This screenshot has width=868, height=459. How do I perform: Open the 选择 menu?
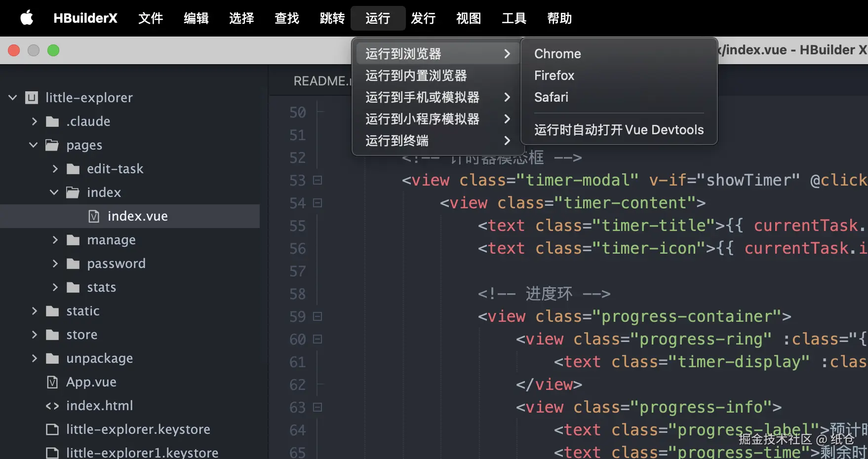click(241, 18)
